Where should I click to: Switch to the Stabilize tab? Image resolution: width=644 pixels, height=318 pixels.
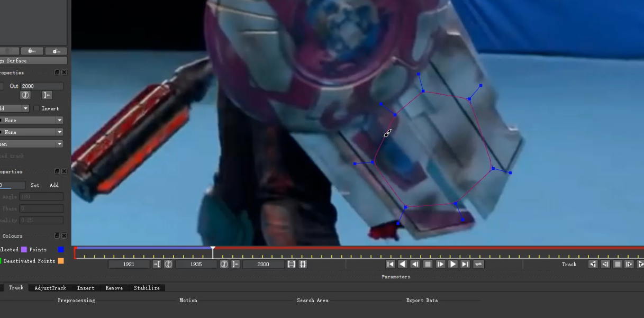[147, 288]
